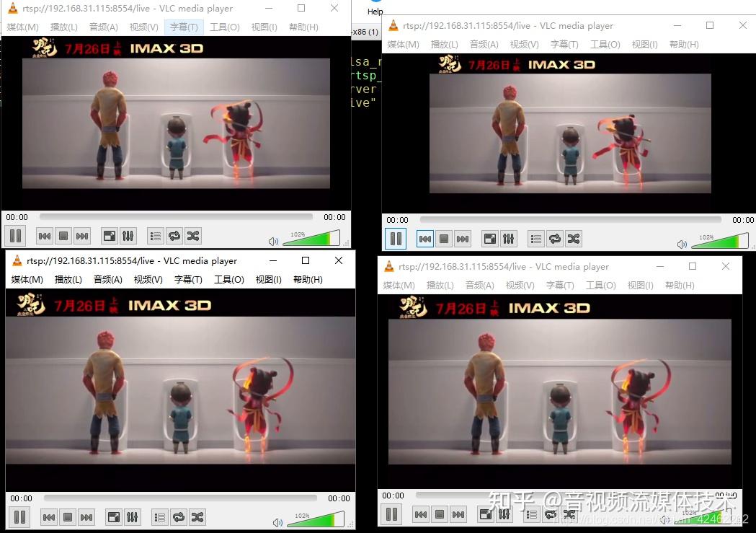Skip to next media in the bottom-left VLC window
This screenshot has width=756, height=533.
click(86, 517)
